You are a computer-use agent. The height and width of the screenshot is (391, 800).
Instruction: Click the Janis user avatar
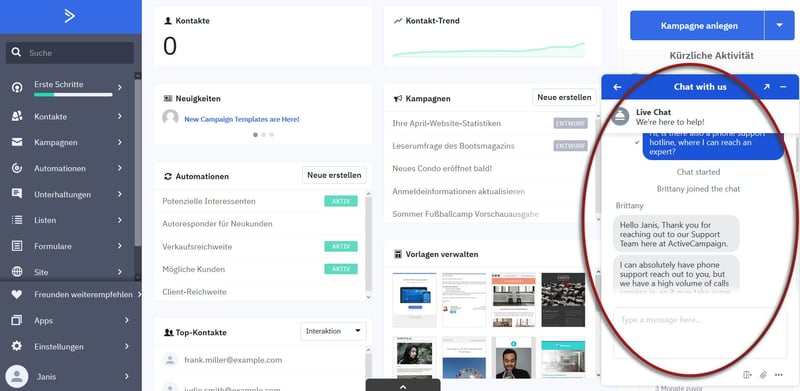pos(17,377)
